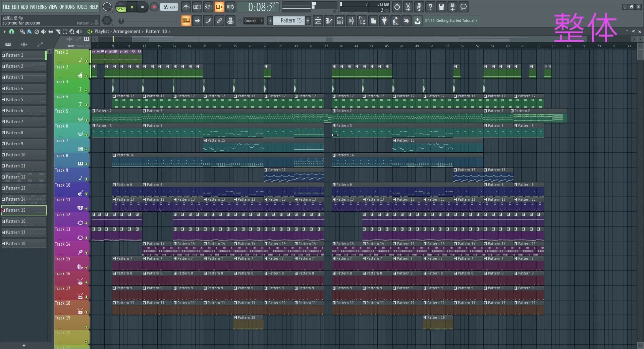The height and width of the screenshot is (349, 644).
Task: Enable wait for input before recording
Action: [x=197, y=7]
